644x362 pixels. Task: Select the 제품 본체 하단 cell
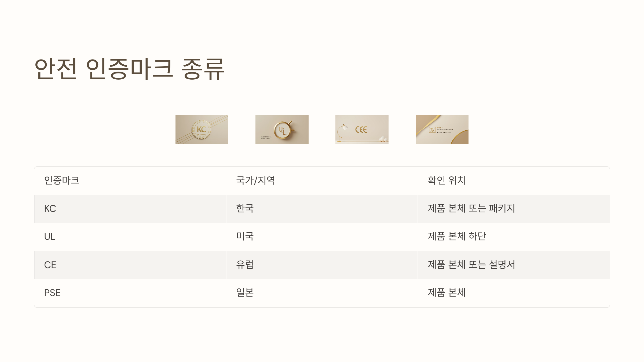514,237
